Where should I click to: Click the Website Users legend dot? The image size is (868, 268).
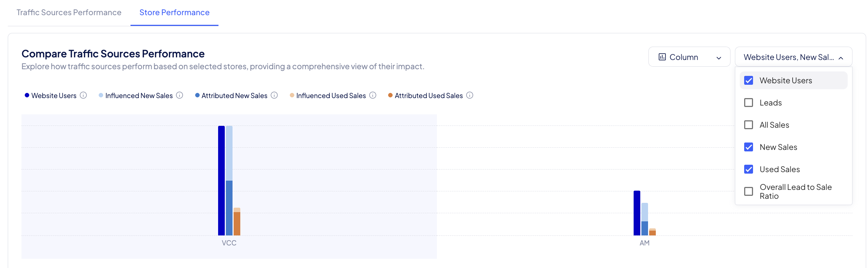coord(27,96)
